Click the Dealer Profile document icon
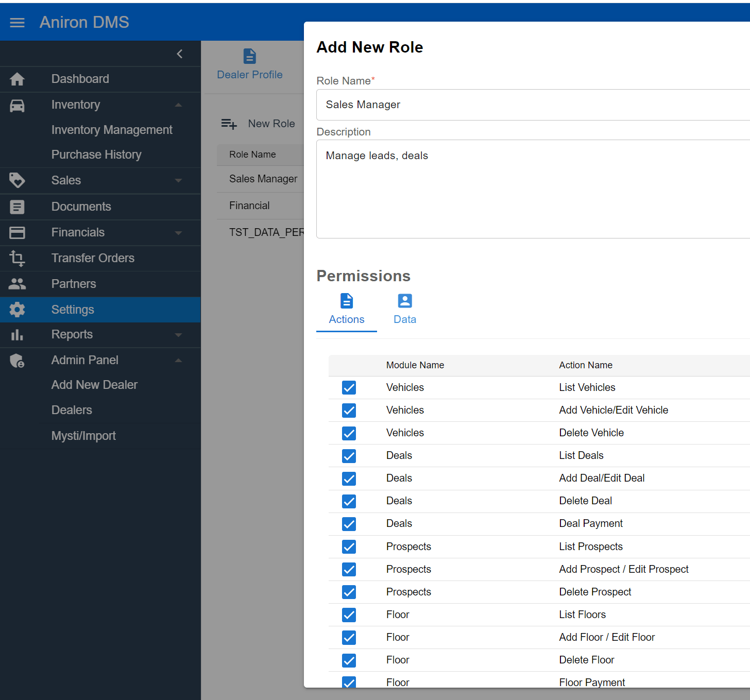750x700 pixels. tap(249, 56)
